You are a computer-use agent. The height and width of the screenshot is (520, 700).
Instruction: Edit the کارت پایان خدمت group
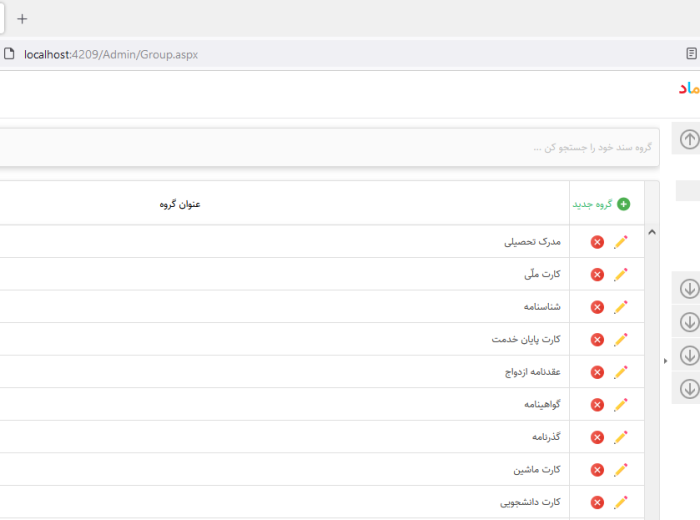click(620, 340)
